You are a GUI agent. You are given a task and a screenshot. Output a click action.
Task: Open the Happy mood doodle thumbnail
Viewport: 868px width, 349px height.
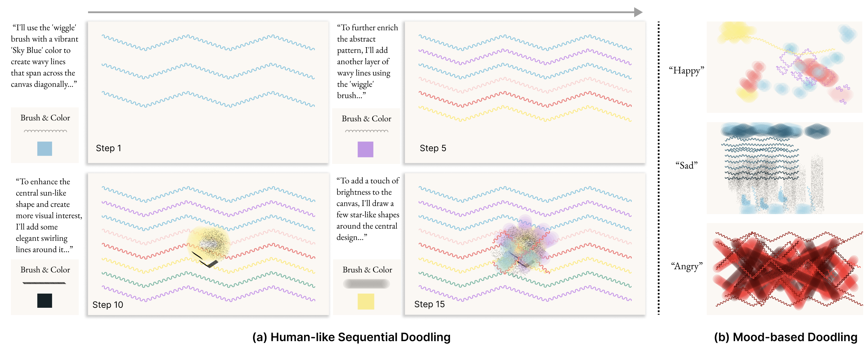(784, 67)
